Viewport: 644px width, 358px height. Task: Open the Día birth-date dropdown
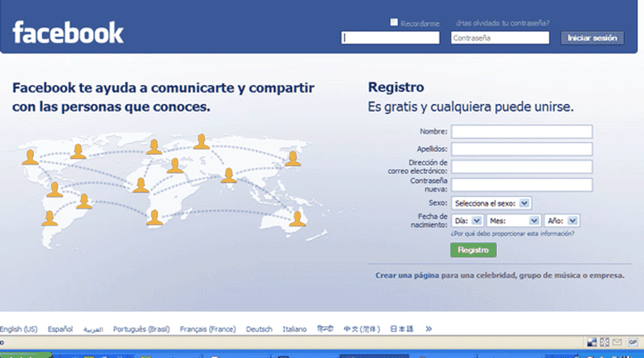click(467, 221)
